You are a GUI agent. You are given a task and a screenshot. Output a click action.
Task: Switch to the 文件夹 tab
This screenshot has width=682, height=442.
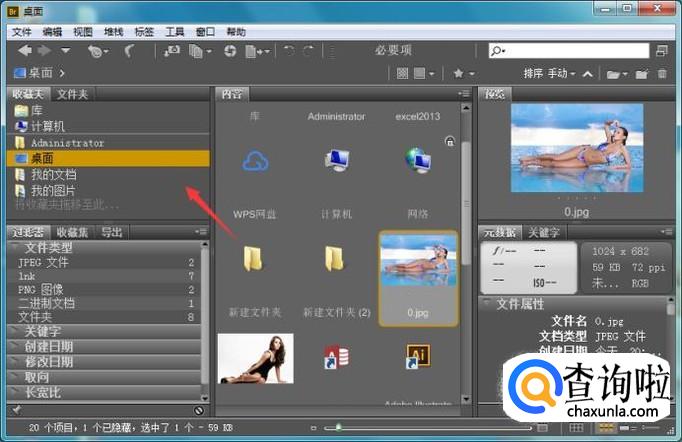tap(72, 94)
